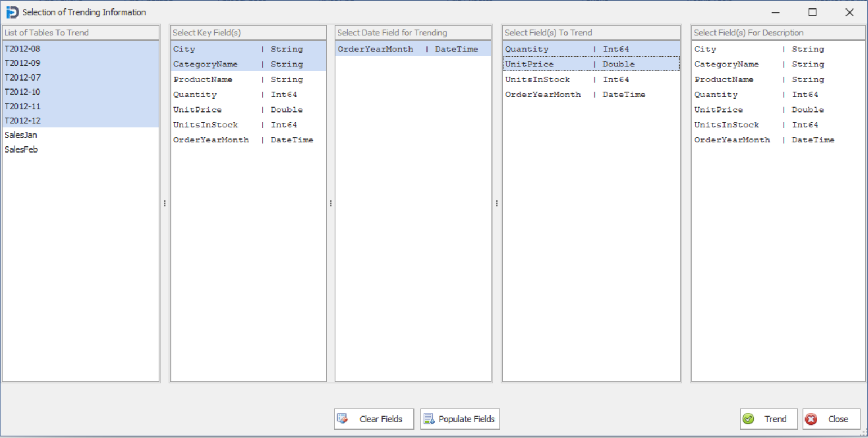
Task: Select the SalesFeb table
Action: pos(21,150)
